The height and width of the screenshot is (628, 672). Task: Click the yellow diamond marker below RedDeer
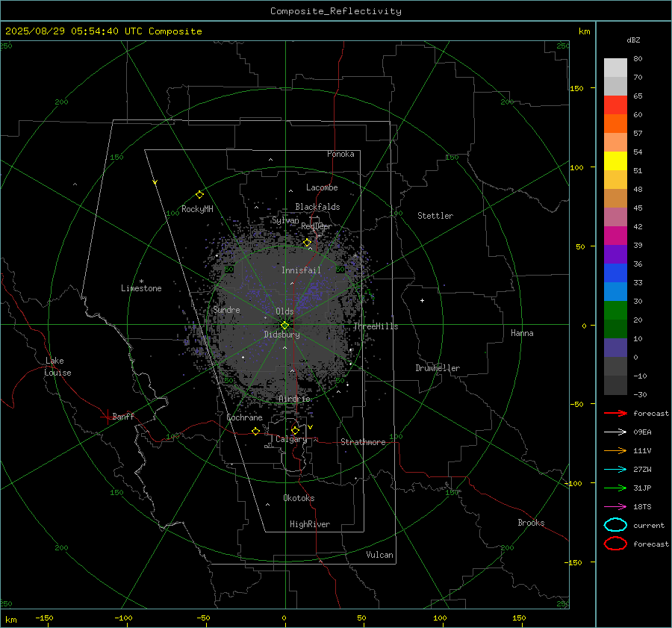[x=307, y=243]
